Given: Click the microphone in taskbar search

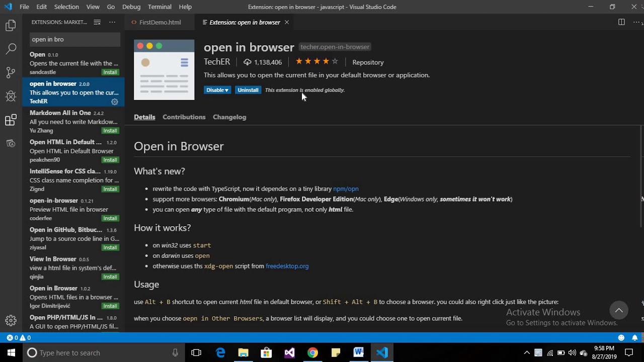Looking at the screenshot, I should point(175,352).
